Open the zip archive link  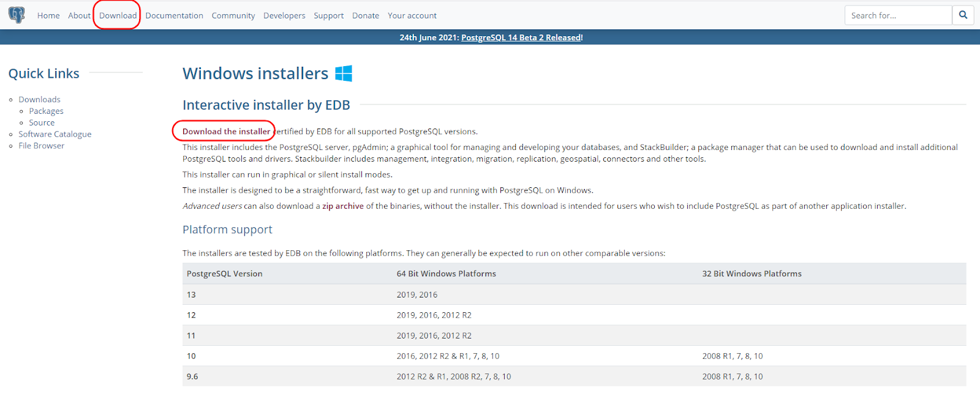coord(343,206)
